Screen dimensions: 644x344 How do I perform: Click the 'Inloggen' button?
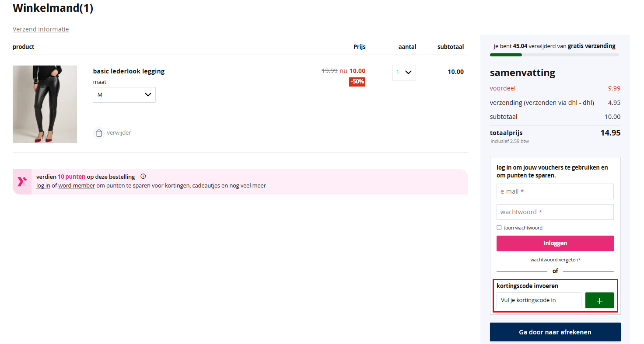[555, 243]
